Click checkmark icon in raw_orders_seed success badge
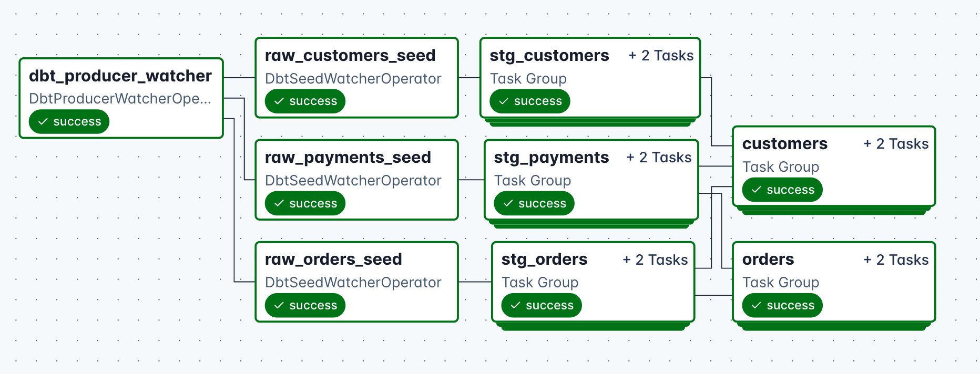This screenshot has height=374, width=980. pyautogui.click(x=279, y=305)
